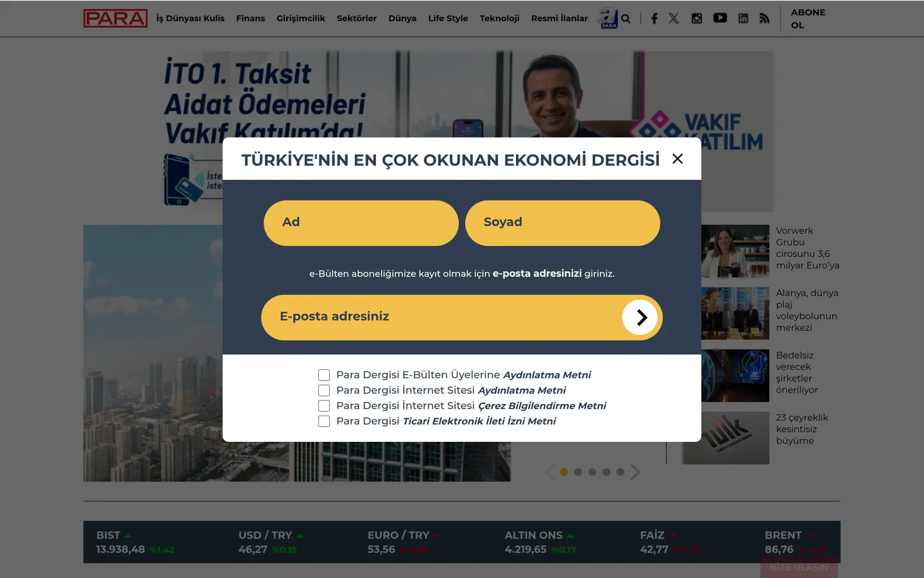Go to previous slide arrow

[550, 472]
